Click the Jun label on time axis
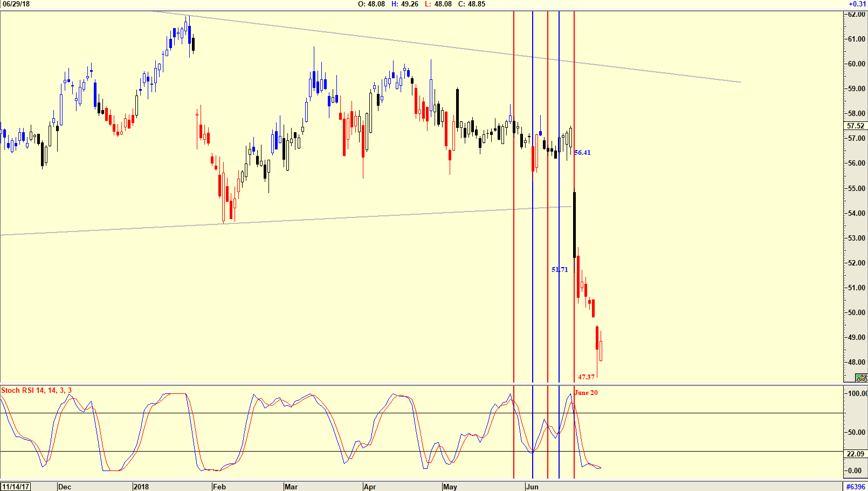 click(x=532, y=487)
